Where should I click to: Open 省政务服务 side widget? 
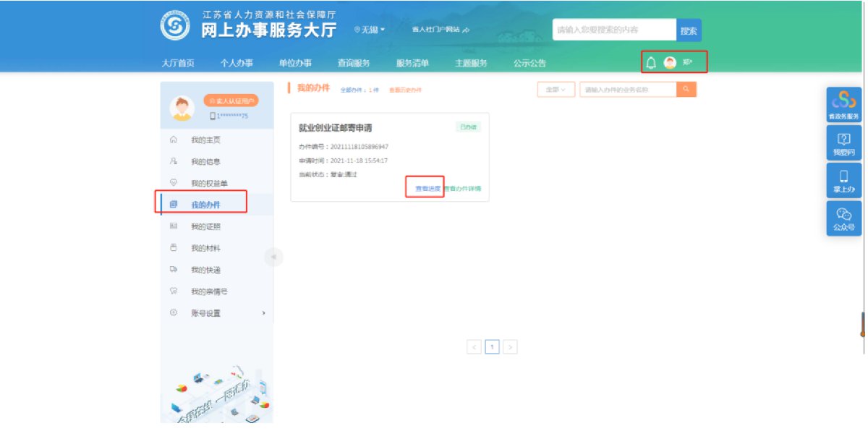(x=843, y=106)
